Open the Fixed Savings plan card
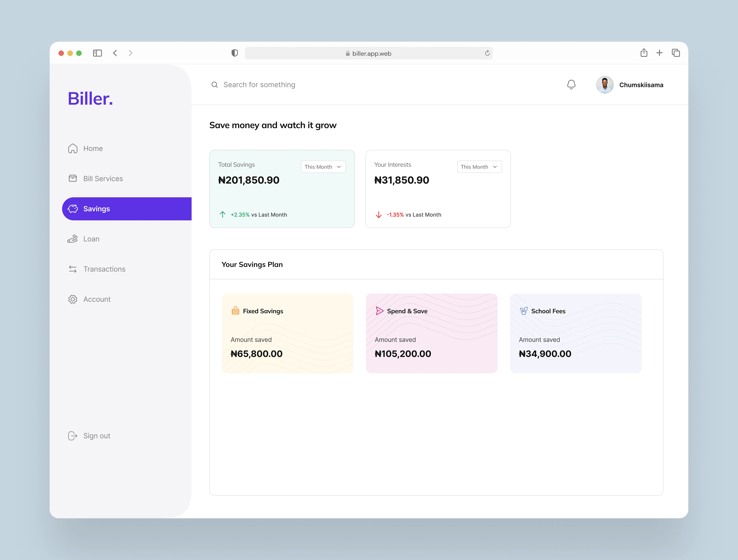Screen dimensions: 738x560 coord(287,333)
